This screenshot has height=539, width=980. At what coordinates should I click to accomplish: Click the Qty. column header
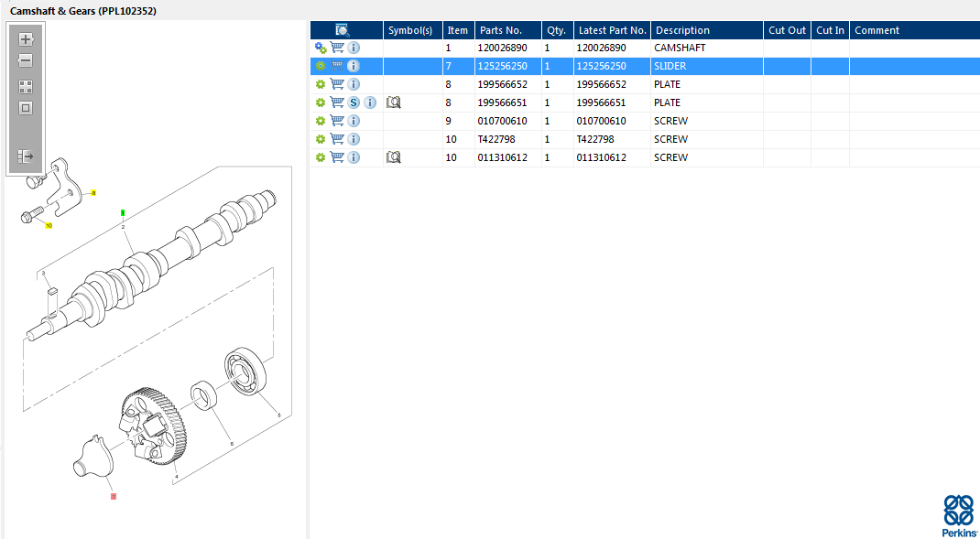pos(557,30)
